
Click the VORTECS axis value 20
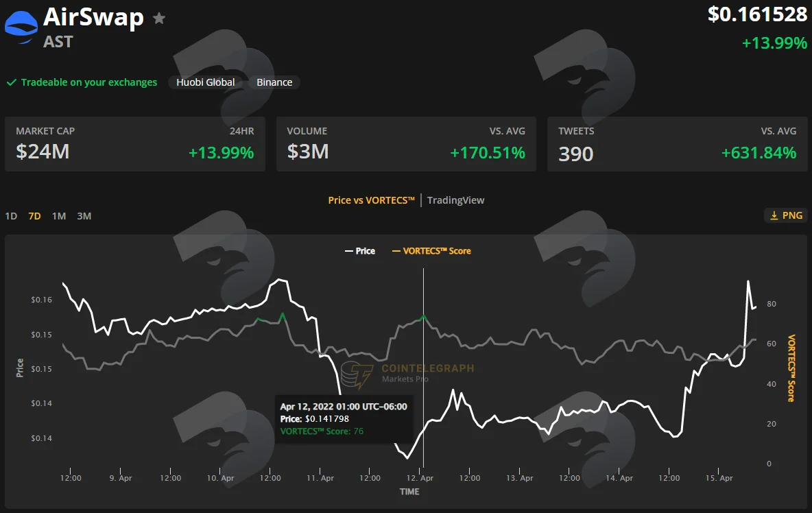point(772,424)
